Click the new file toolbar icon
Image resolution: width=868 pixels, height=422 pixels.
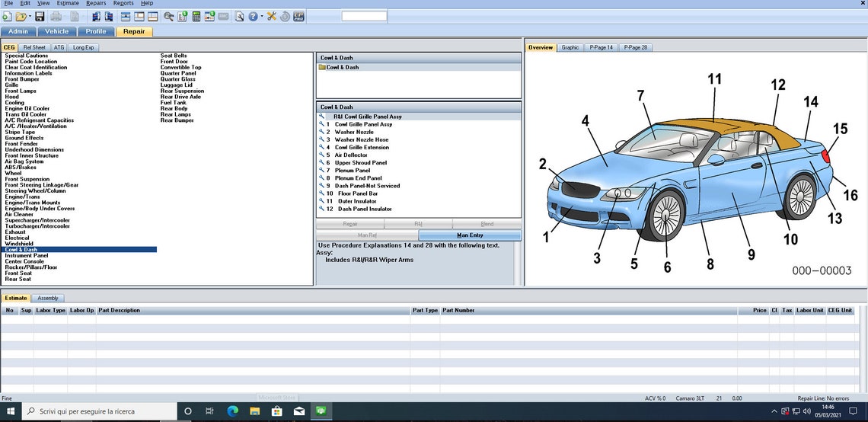coord(7,17)
